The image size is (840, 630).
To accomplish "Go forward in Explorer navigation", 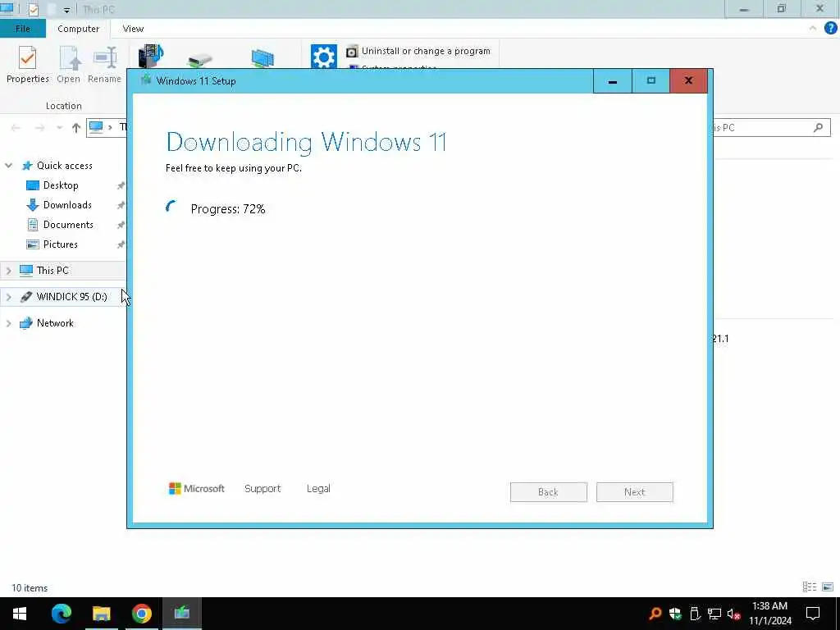I will point(39,127).
